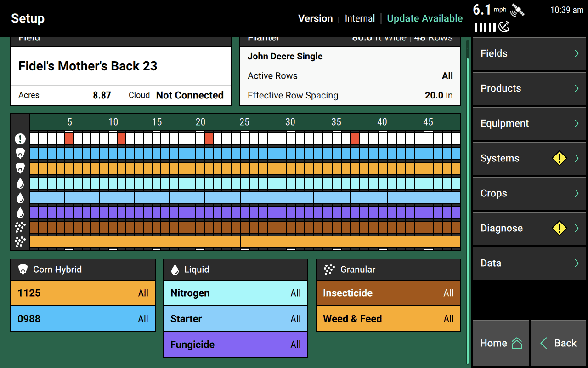Select the Internal menu item
Viewport: 588px width, 368px height.
(360, 18)
